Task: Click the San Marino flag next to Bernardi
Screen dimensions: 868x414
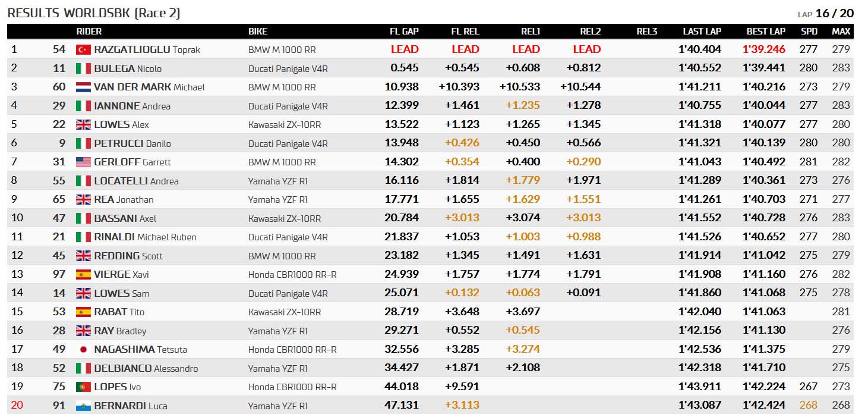Action: 83,406
